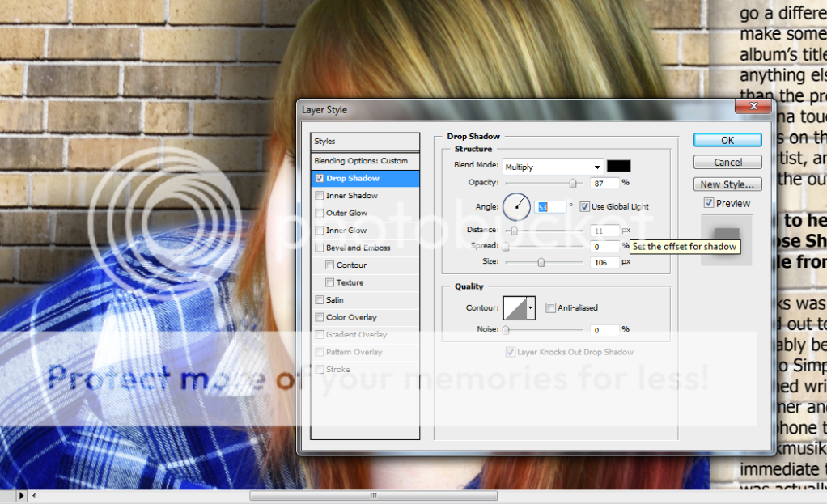
Task: Click the Cancel button
Action: 727,163
